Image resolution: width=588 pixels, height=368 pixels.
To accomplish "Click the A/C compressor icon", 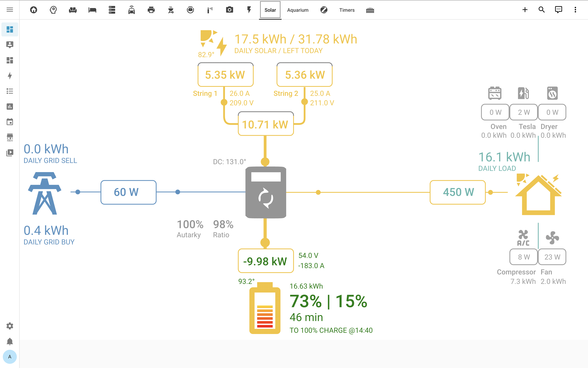I will [523, 238].
